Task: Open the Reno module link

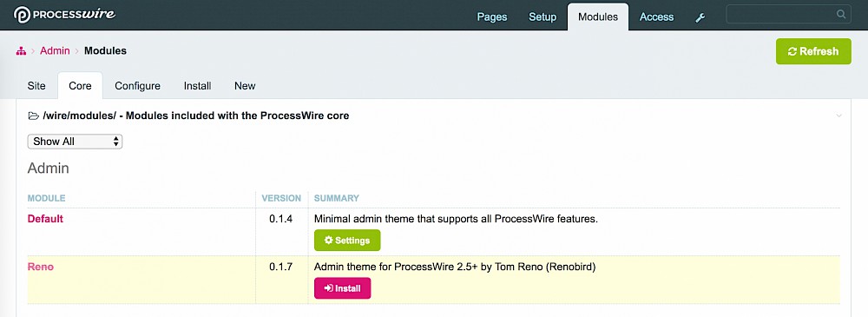Action: 41,267
